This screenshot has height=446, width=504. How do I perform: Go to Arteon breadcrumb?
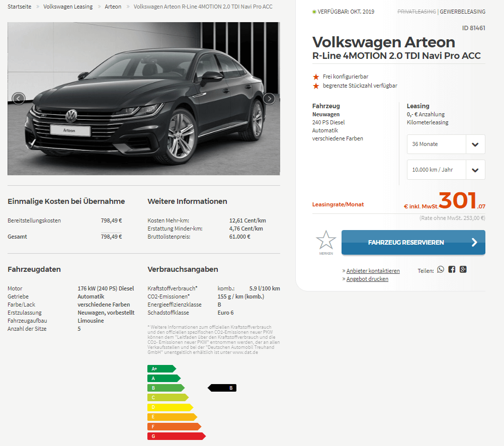coord(113,7)
